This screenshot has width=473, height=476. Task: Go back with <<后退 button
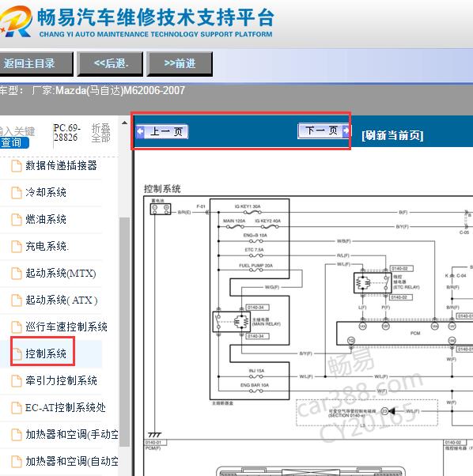[110, 63]
